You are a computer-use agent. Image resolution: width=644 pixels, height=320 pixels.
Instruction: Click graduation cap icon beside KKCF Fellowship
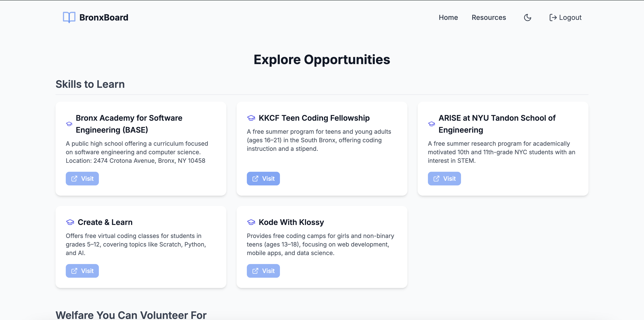pyautogui.click(x=251, y=118)
